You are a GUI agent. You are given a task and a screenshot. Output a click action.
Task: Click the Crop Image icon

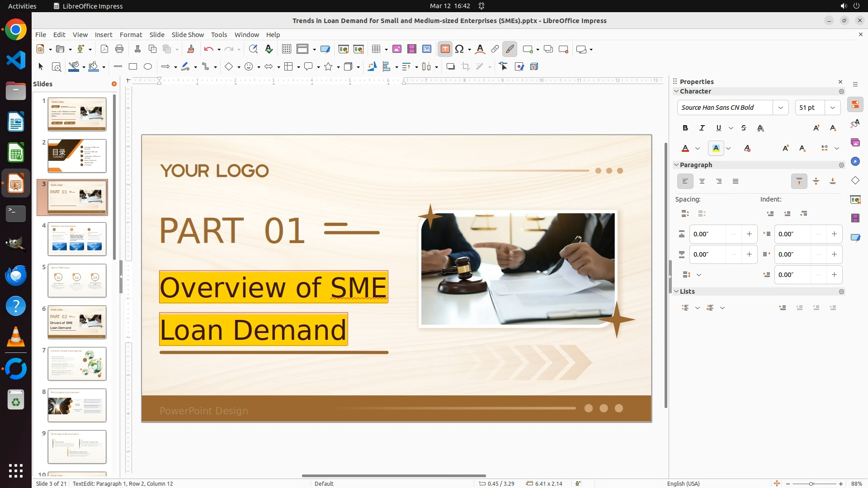466,67
